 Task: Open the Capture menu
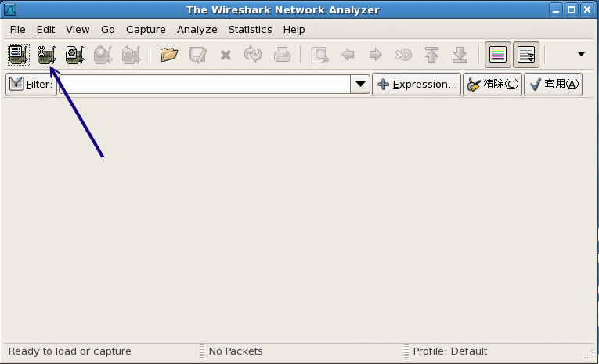click(146, 30)
